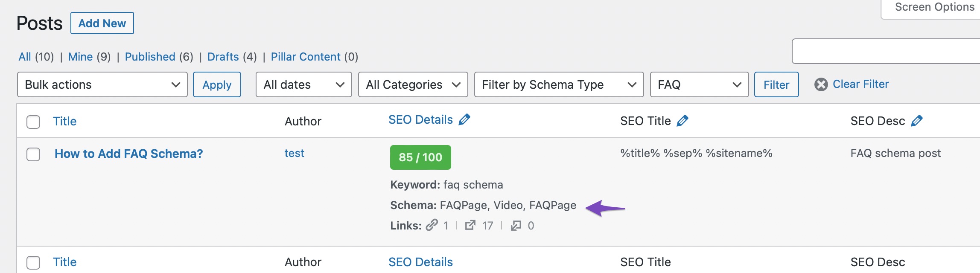Viewport: 980px width, 273px height.
Task: Click the SEO Title edit pencil icon
Action: click(682, 121)
